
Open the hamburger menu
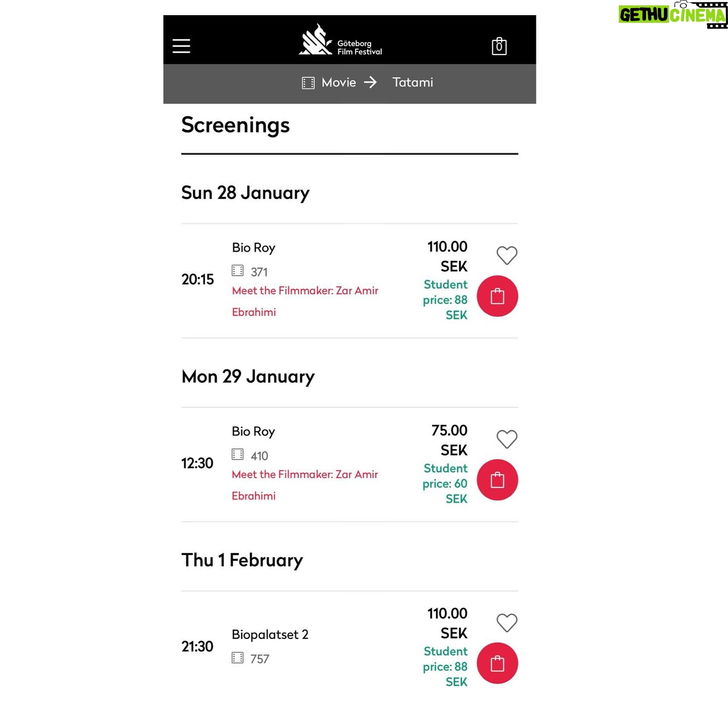(181, 45)
